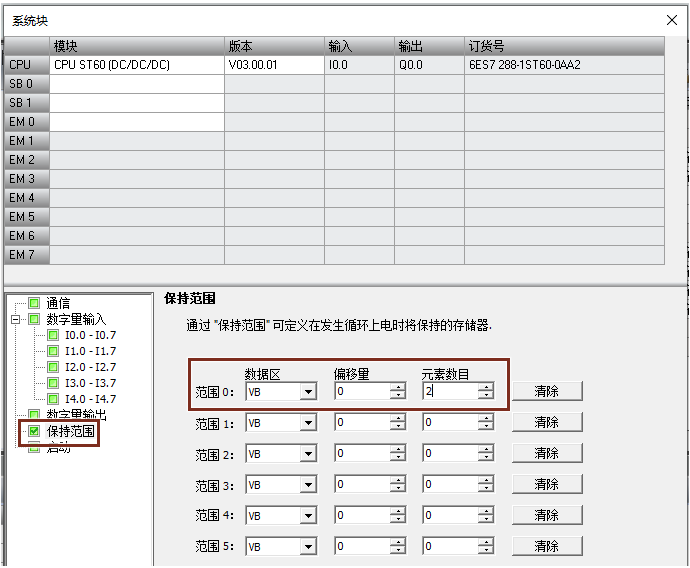Image resolution: width=690 pixels, height=568 pixels.
Task: Click 范围 4 偏移量 input field
Action: (362, 516)
